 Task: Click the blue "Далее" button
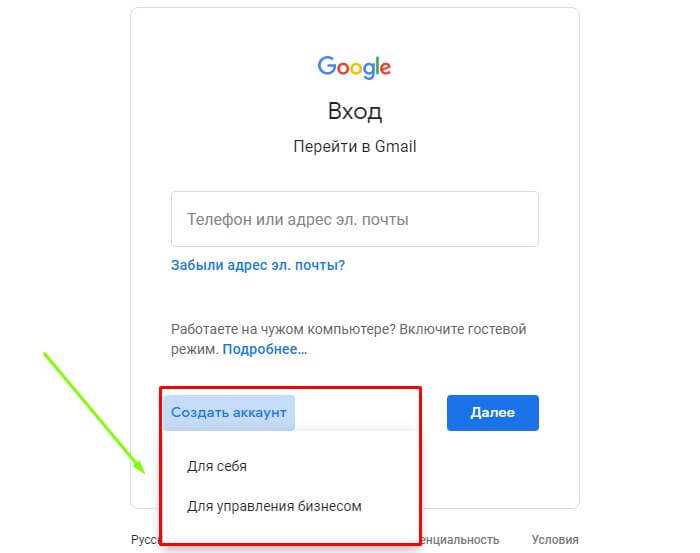(493, 412)
